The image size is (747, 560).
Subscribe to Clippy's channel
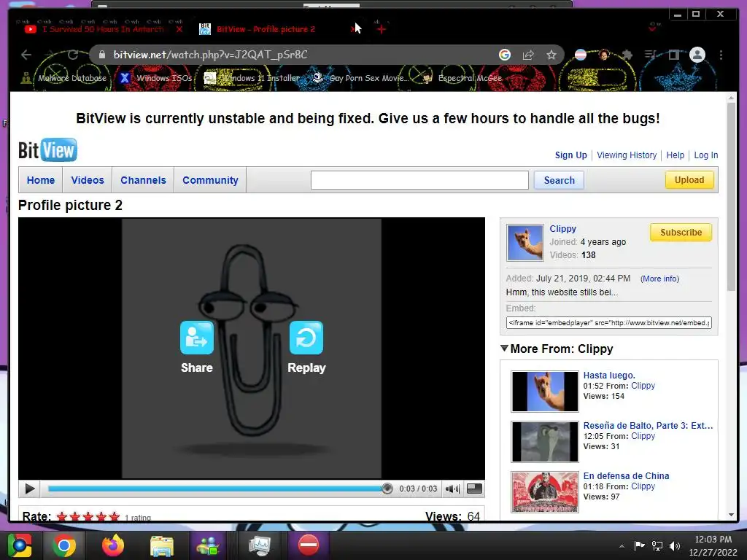[x=681, y=233]
